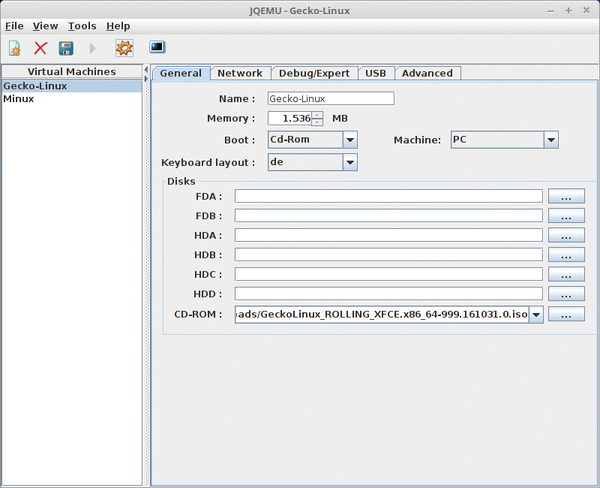
Task: Open the Keyboard layout dropdown
Action: click(313, 162)
